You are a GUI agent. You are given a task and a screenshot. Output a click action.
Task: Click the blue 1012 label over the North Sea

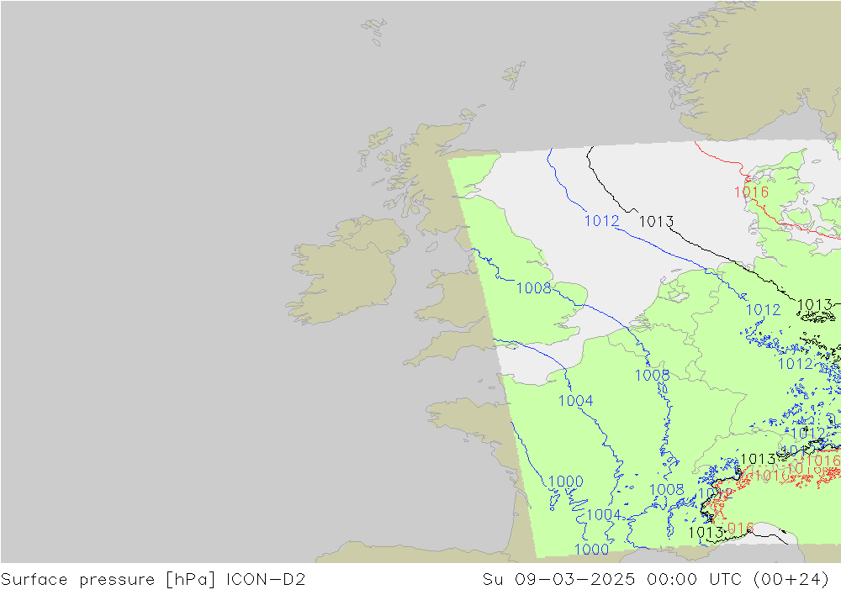601,221
